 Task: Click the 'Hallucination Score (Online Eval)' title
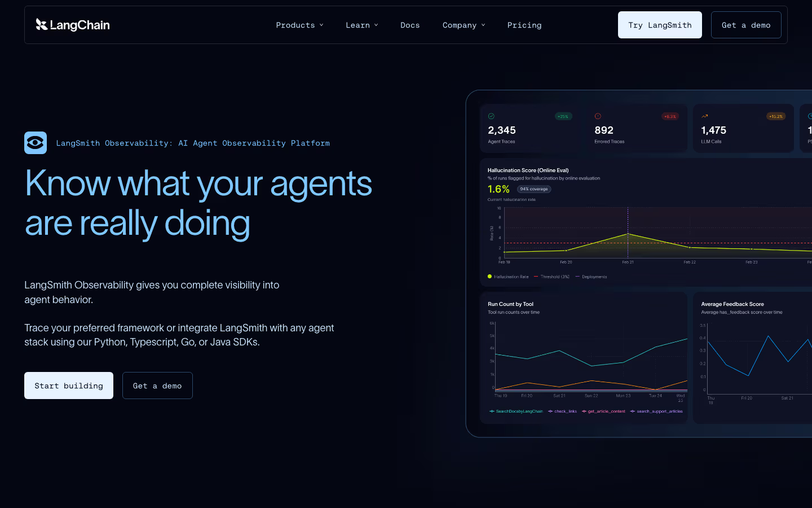click(x=528, y=170)
